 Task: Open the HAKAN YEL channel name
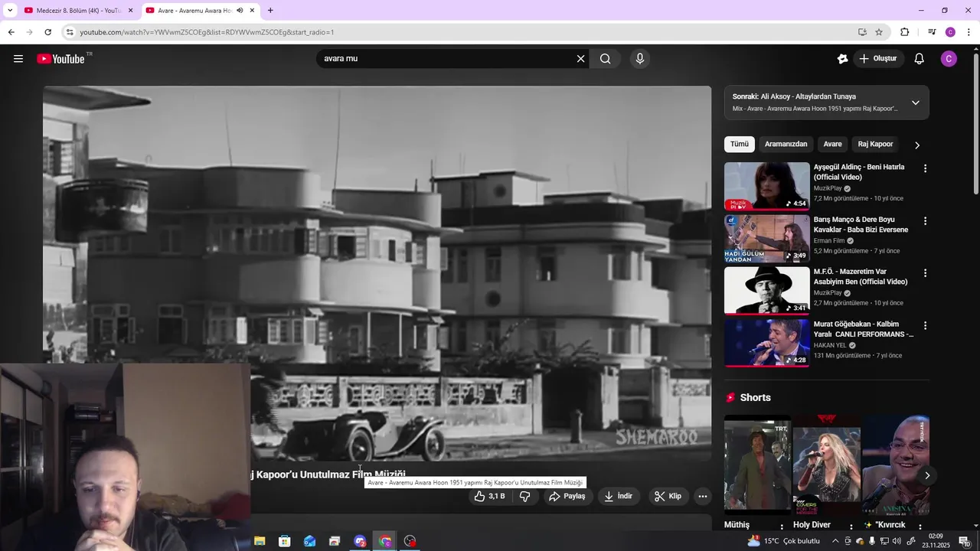(830, 345)
